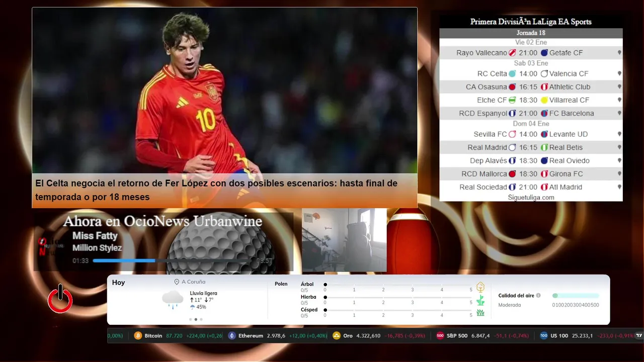
Task: Click the umbrella 45% precipitation icon
Action: point(192,307)
